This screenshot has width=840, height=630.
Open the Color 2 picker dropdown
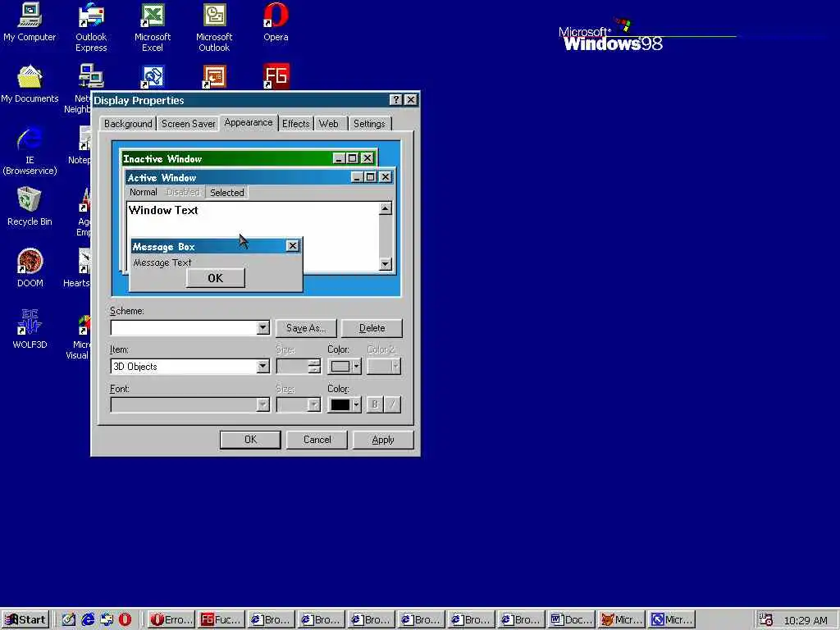[x=384, y=367]
